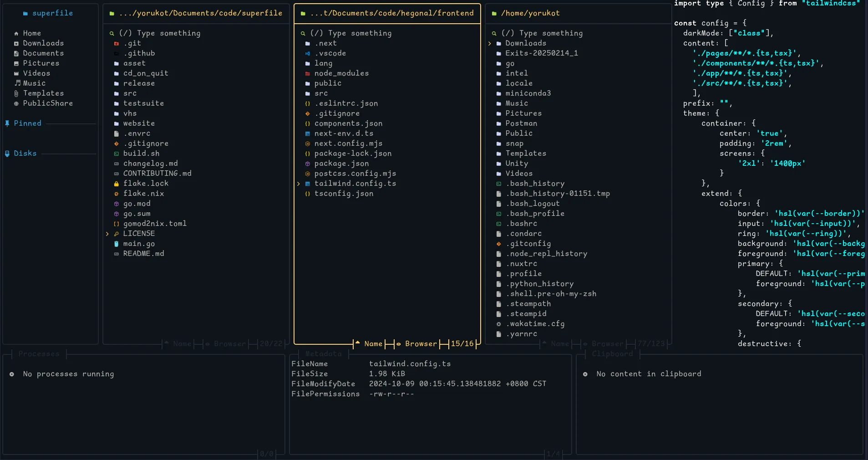
Task: Toggle Browser view in the /home/yorukot panel
Action: tap(607, 344)
